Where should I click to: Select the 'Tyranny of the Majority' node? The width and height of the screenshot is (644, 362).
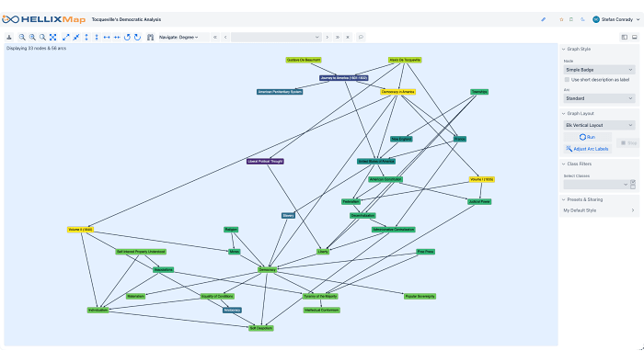point(320,296)
